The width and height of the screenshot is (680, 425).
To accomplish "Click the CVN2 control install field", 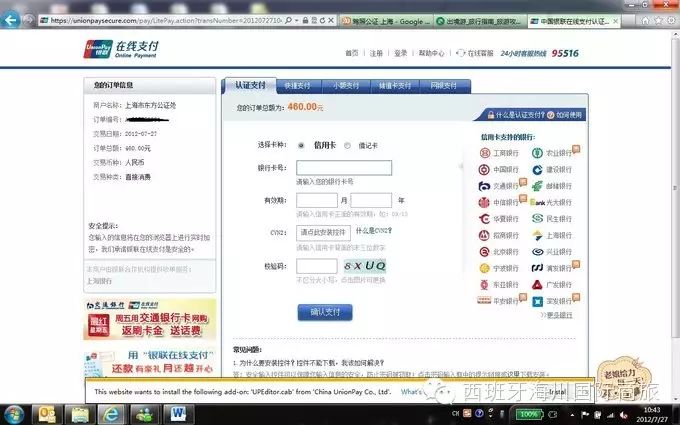I will (x=324, y=233).
